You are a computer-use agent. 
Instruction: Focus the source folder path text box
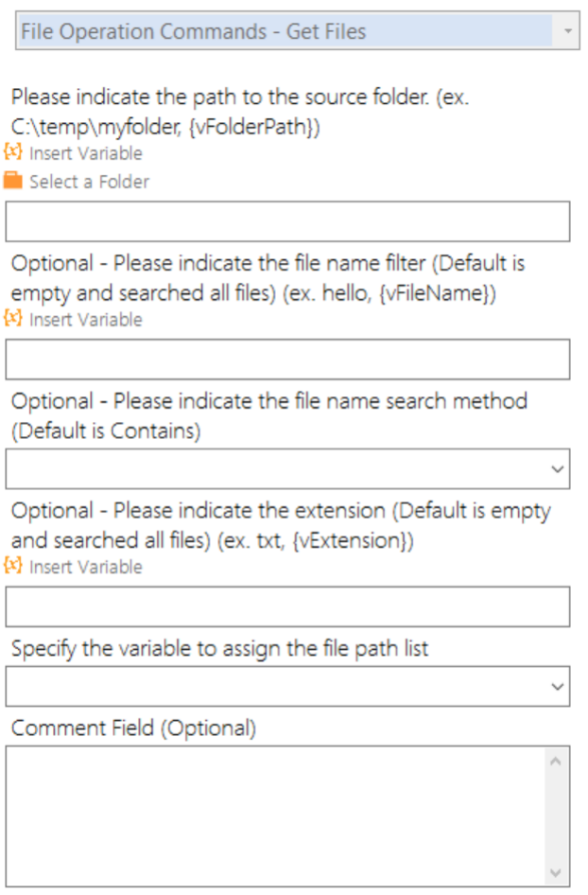tap(287, 220)
